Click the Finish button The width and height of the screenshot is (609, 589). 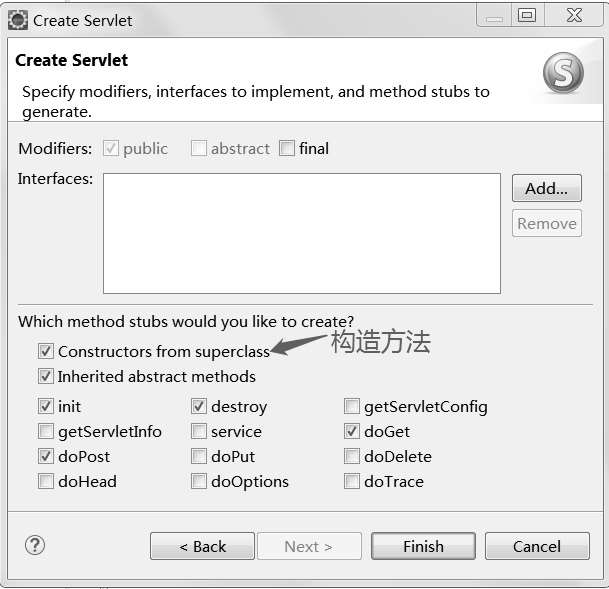pyautogui.click(x=422, y=546)
